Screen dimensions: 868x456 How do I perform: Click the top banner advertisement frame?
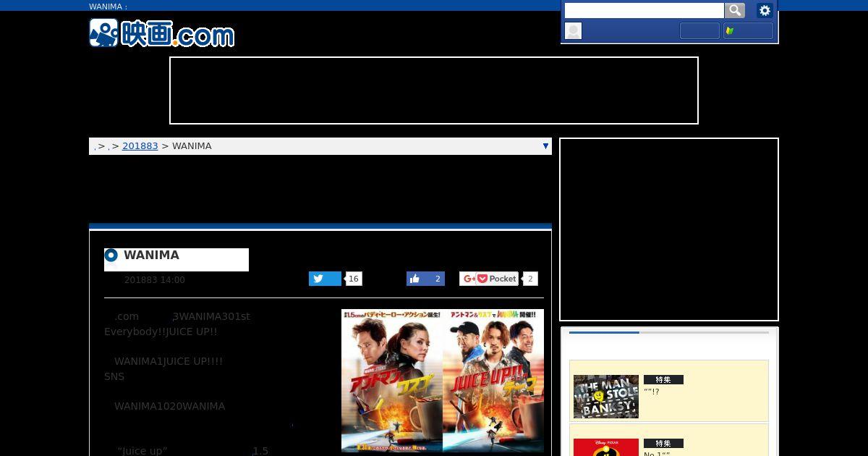[434, 90]
